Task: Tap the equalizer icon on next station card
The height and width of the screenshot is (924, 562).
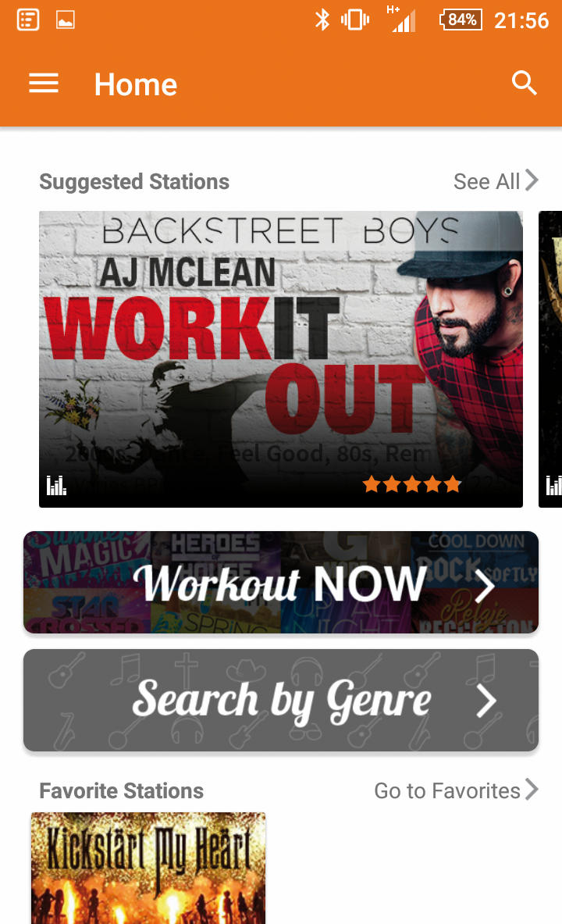Action: click(553, 486)
